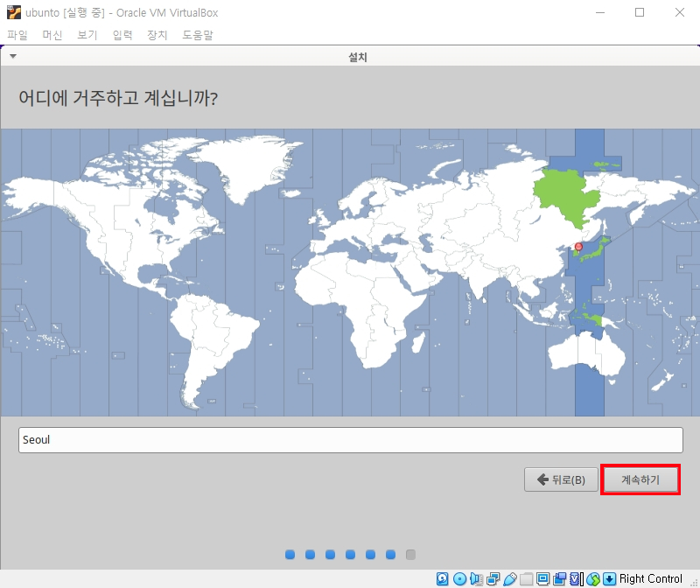The image size is (700, 588).
Task: Click the virtualization CPU chip icon
Action: coord(577,579)
